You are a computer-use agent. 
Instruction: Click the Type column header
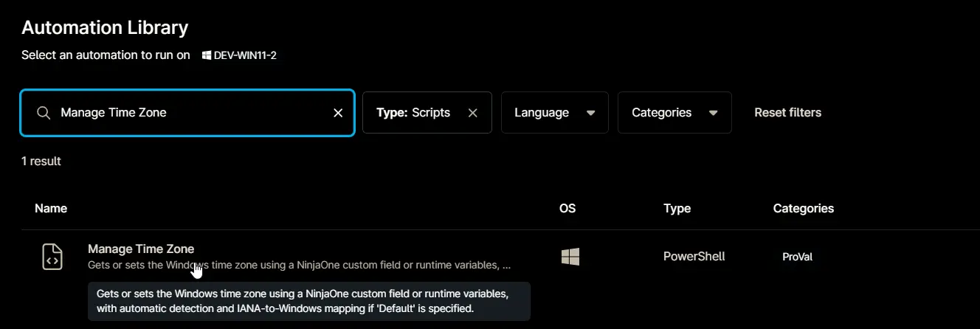677,208
